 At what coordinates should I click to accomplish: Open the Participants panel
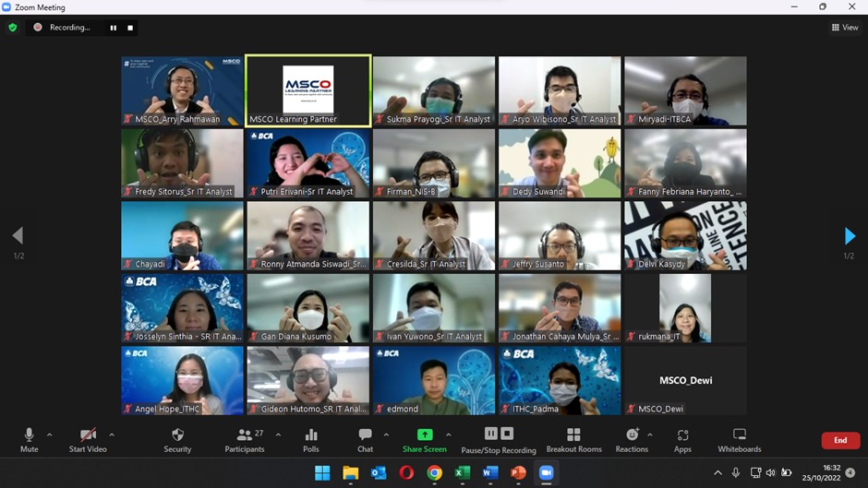[244, 440]
